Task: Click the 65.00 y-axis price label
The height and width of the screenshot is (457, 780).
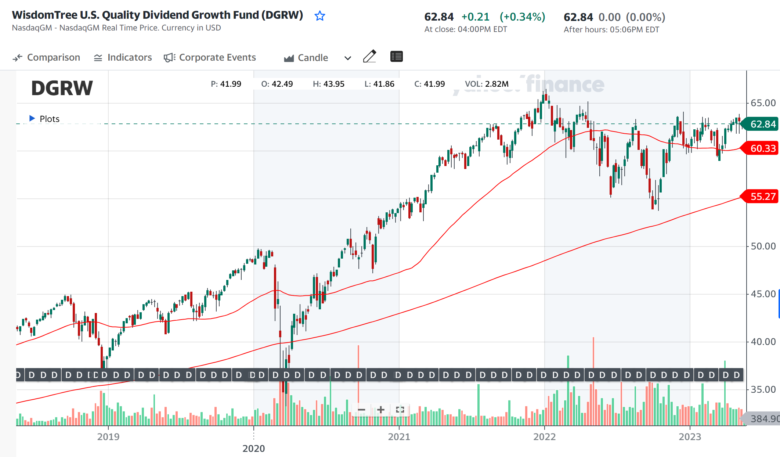Action: (763, 103)
